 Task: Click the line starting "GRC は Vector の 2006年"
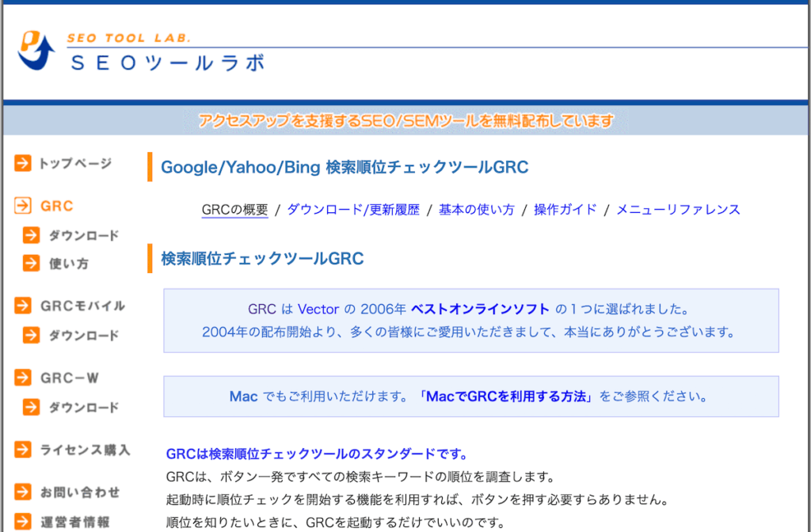(x=470, y=310)
